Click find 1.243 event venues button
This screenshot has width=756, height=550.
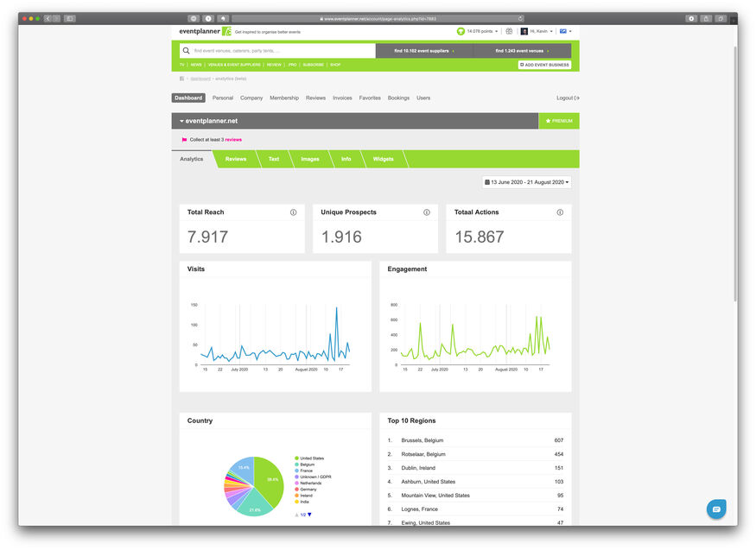click(522, 51)
